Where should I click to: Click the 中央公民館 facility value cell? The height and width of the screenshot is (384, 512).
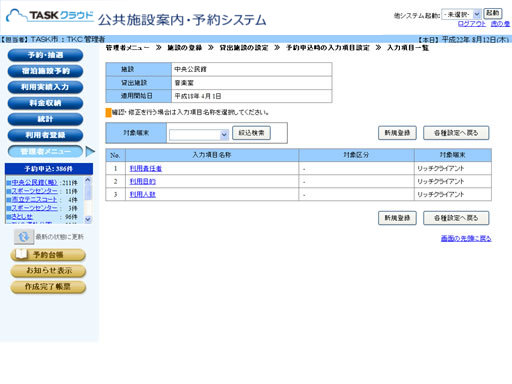pos(252,69)
